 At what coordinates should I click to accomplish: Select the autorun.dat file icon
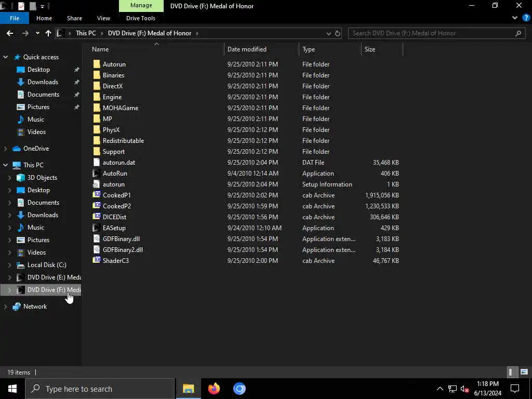(x=97, y=162)
